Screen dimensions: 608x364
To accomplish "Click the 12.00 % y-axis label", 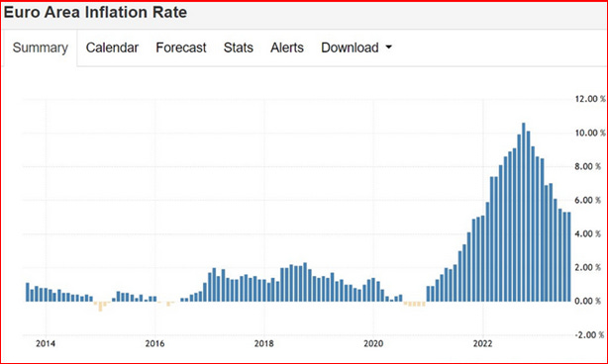I will point(590,99).
